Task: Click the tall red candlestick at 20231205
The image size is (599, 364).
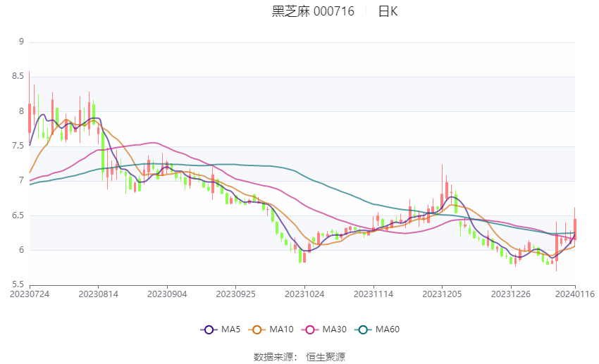Action: pyautogui.click(x=442, y=187)
